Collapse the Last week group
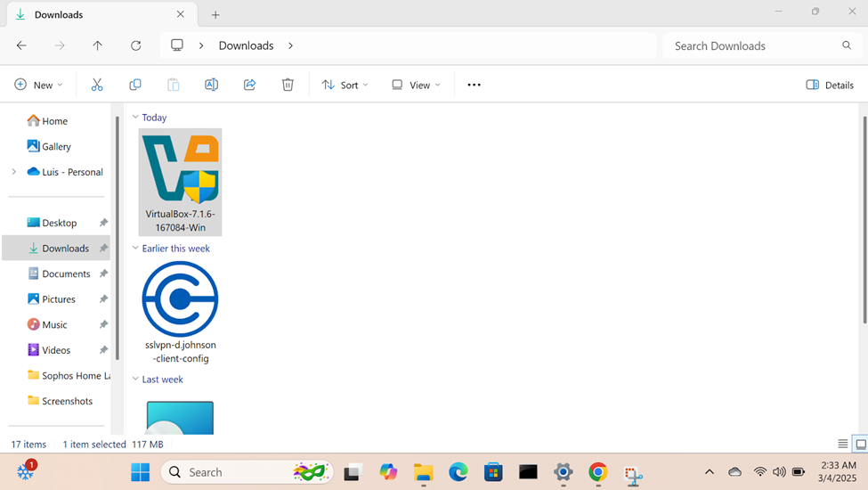868x490 pixels. 135,379
